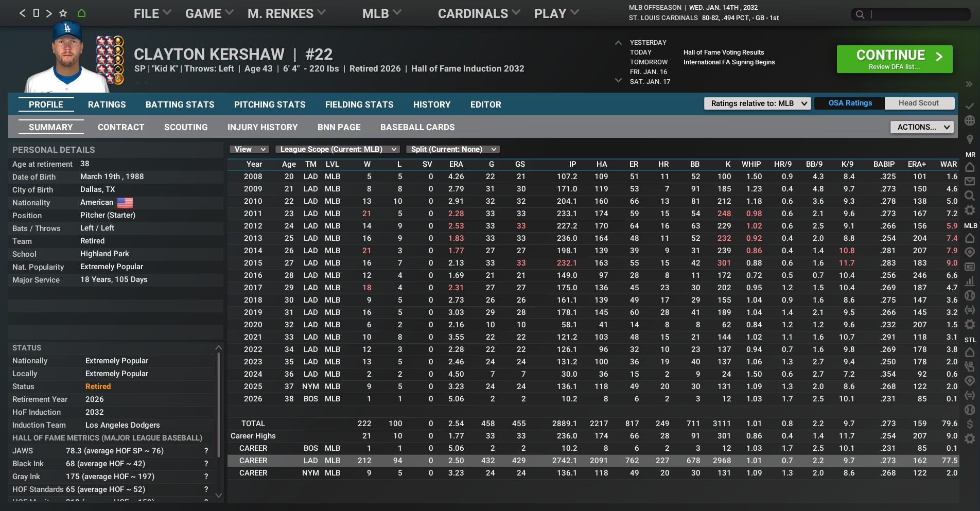Click the lightbulb icon in right sidebar
980x511 pixels.
pyautogui.click(x=970, y=139)
